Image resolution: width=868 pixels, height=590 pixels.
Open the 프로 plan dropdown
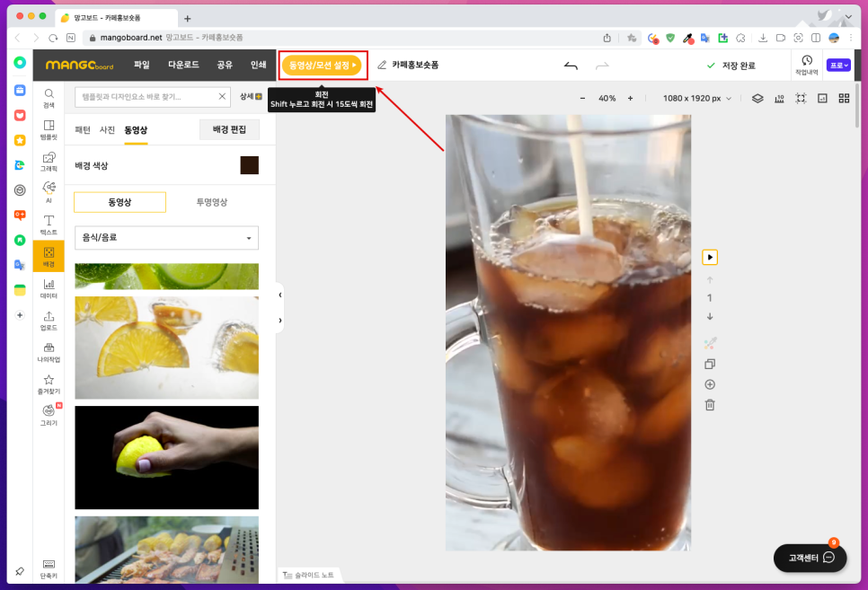click(838, 65)
